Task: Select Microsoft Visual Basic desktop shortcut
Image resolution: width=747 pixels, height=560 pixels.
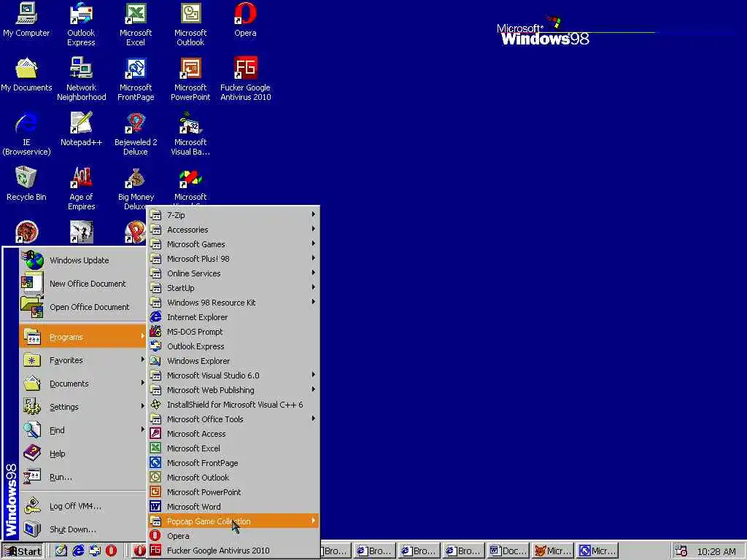Action: click(x=190, y=133)
